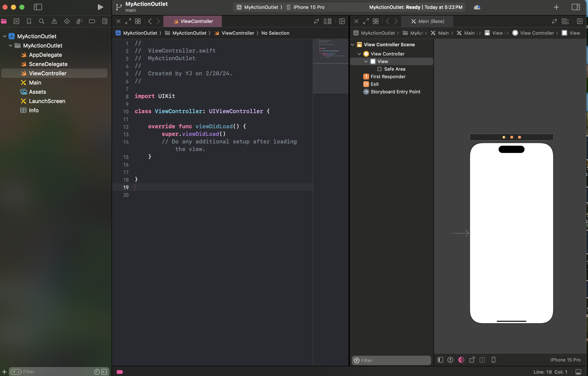This screenshot has height=376, width=588.
Task: Collapse the View Controller Scene disclosure arrow
Action: click(x=353, y=45)
